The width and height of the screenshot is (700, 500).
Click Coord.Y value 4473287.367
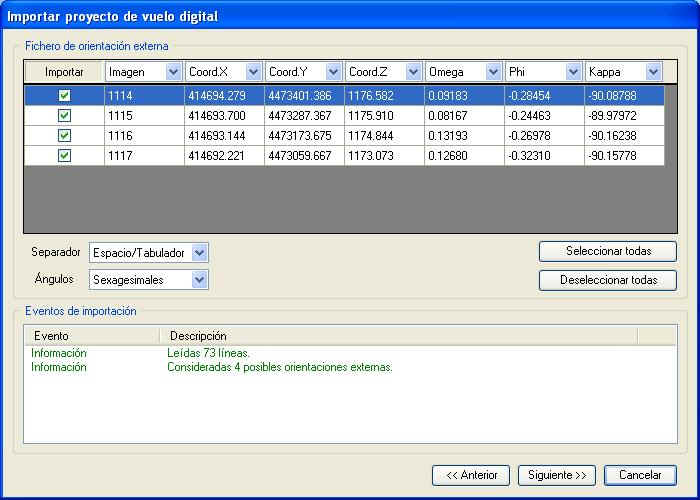coord(304,116)
